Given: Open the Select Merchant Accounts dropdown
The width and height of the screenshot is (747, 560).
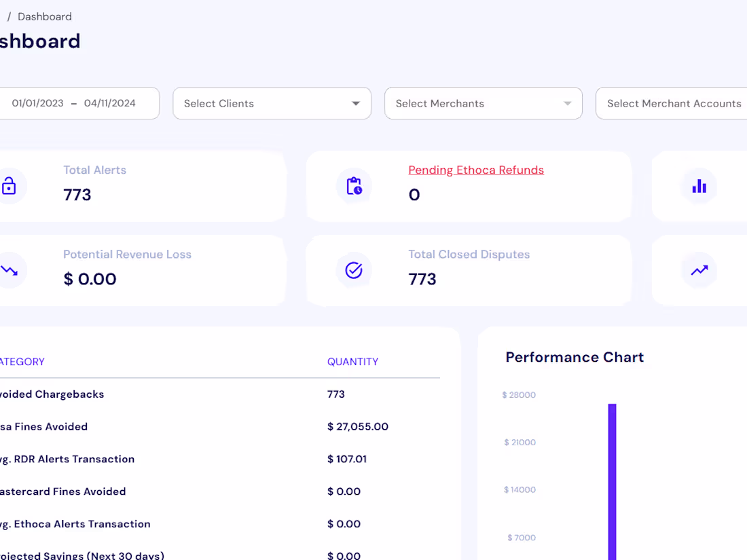Looking at the screenshot, I should tap(671, 103).
